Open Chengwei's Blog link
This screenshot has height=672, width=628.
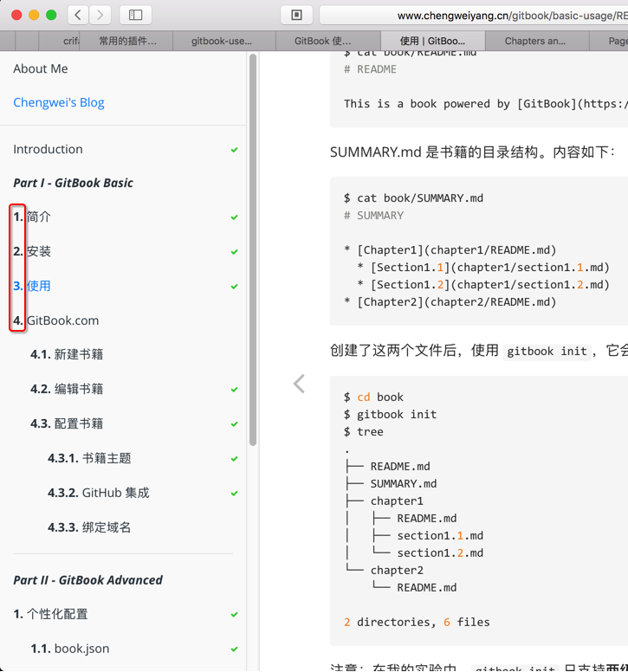tap(59, 102)
